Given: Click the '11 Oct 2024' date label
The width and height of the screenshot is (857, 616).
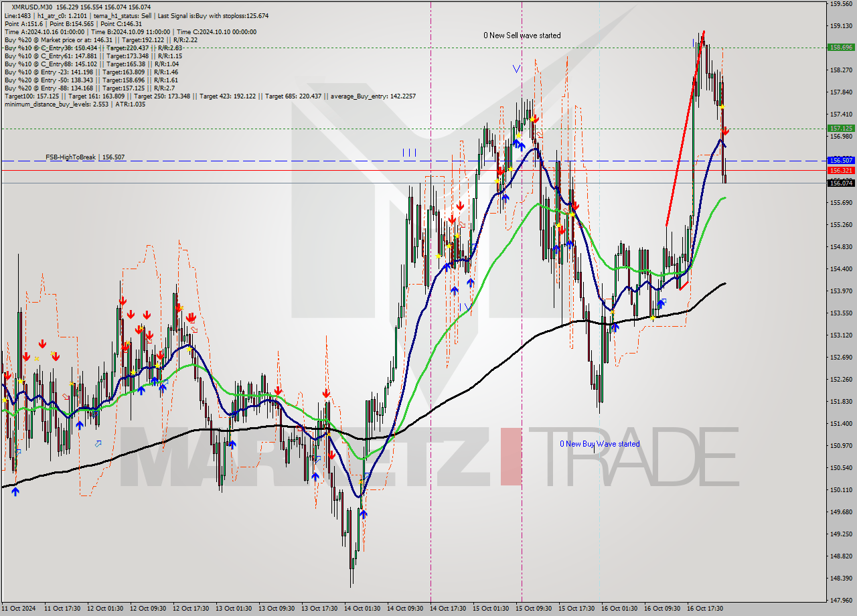Looking at the screenshot, I should coord(18,609).
